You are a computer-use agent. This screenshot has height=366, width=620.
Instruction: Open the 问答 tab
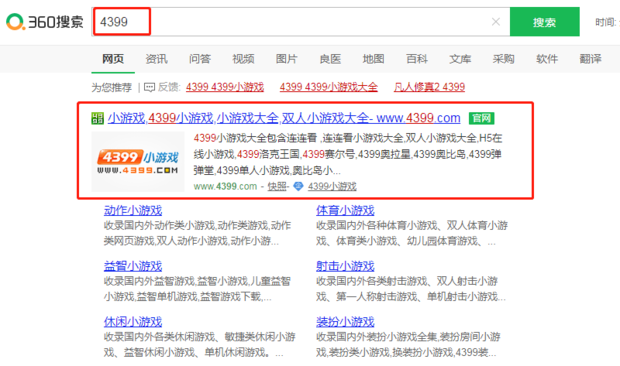[x=200, y=59]
